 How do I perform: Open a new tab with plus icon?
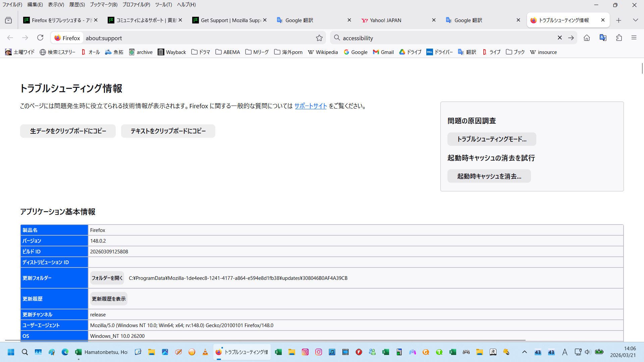(x=619, y=20)
